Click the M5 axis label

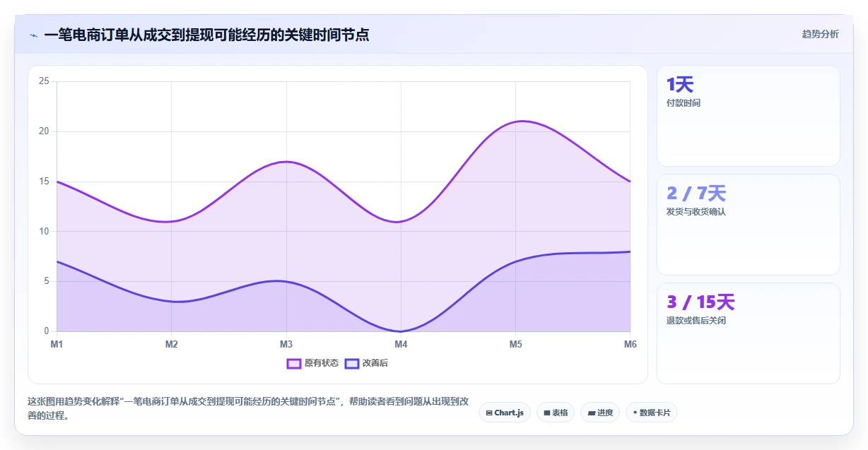(x=515, y=344)
